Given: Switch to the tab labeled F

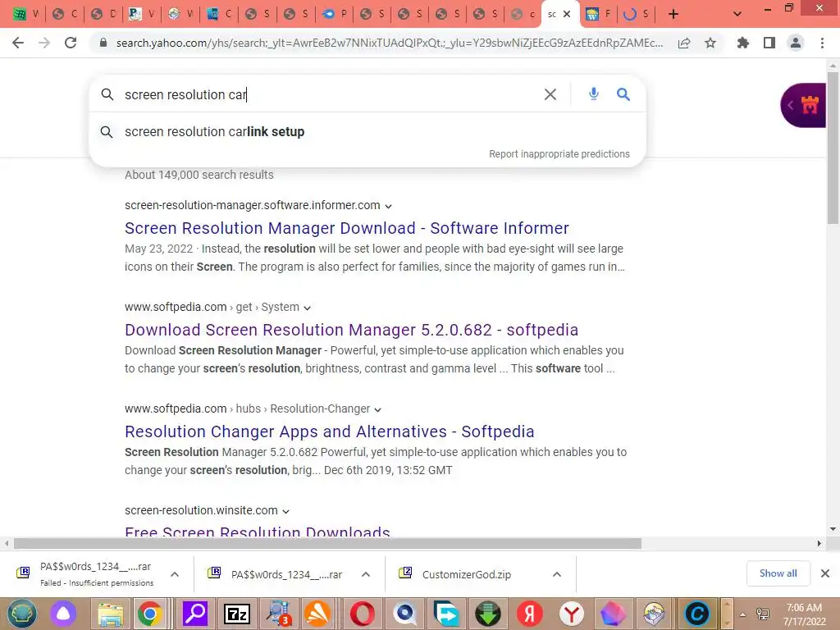Looking at the screenshot, I should (x=598, y=14).
